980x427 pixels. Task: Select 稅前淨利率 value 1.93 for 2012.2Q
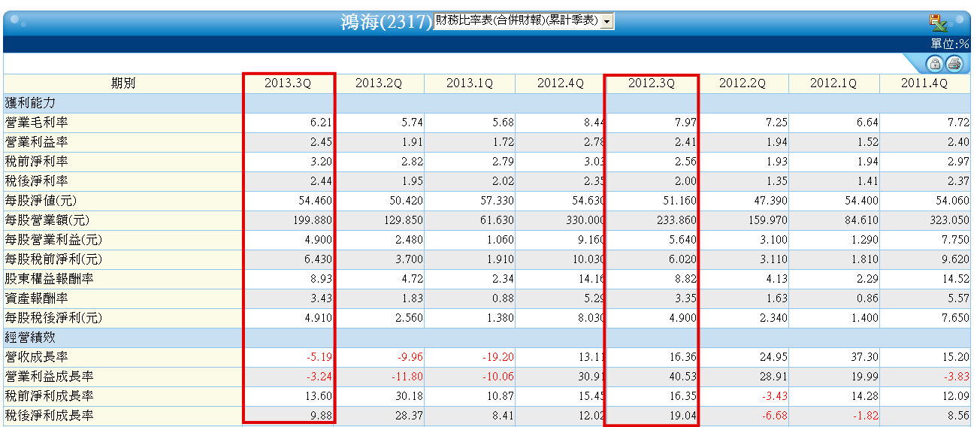[775, 161]
